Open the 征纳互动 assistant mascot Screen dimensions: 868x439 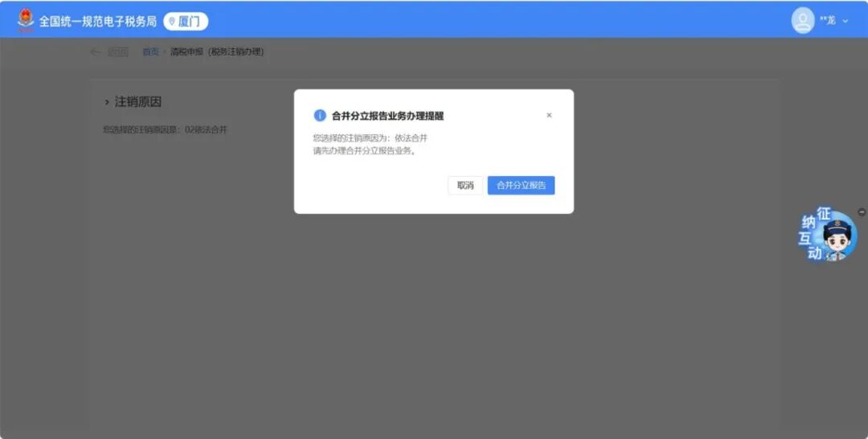click(x=828, y=236)
